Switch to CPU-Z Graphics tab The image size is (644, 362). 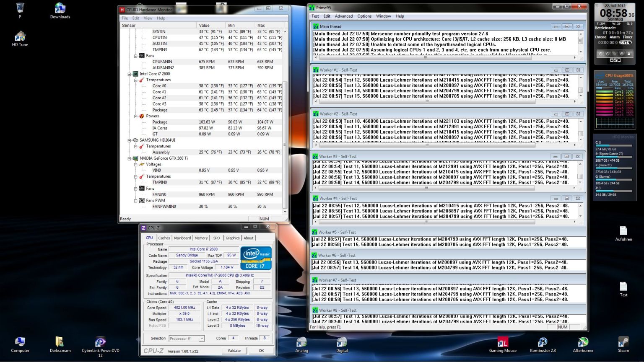pos(233,238)
